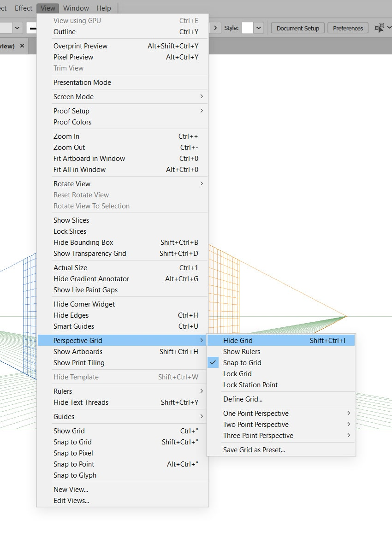Screen dimensions: 392x544
Task: Select Show Artboards
Action: (123, 351)
